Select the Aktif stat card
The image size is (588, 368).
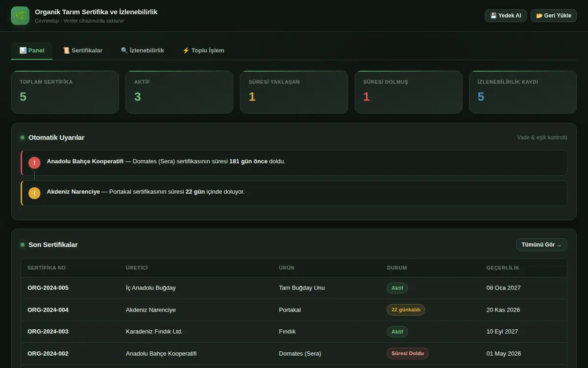(x=179, y=92)
